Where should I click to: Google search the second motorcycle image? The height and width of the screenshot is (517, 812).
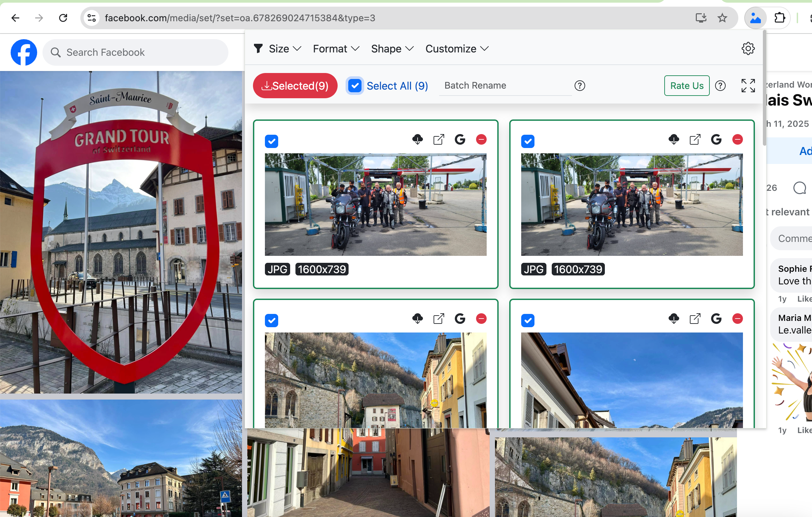coord(716,139)
